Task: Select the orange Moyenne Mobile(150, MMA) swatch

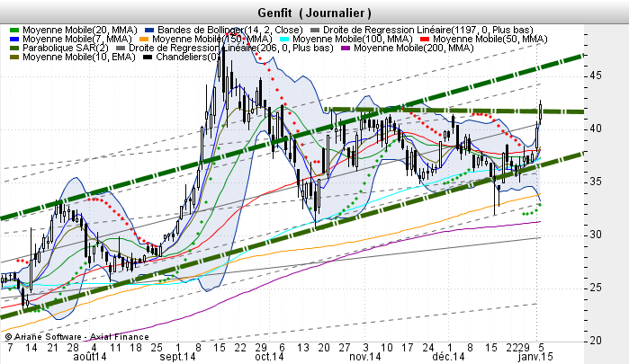Action: point(144,40)
